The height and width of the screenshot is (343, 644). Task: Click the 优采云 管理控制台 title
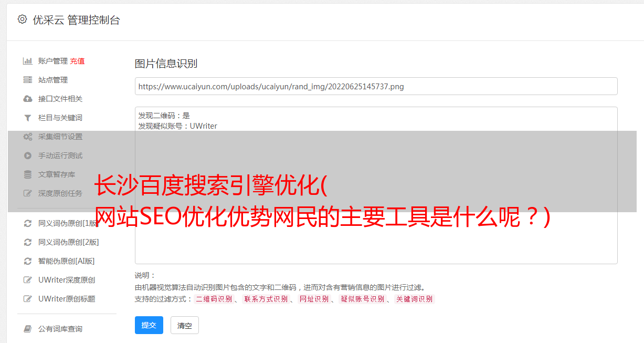[x=76, y=20]
